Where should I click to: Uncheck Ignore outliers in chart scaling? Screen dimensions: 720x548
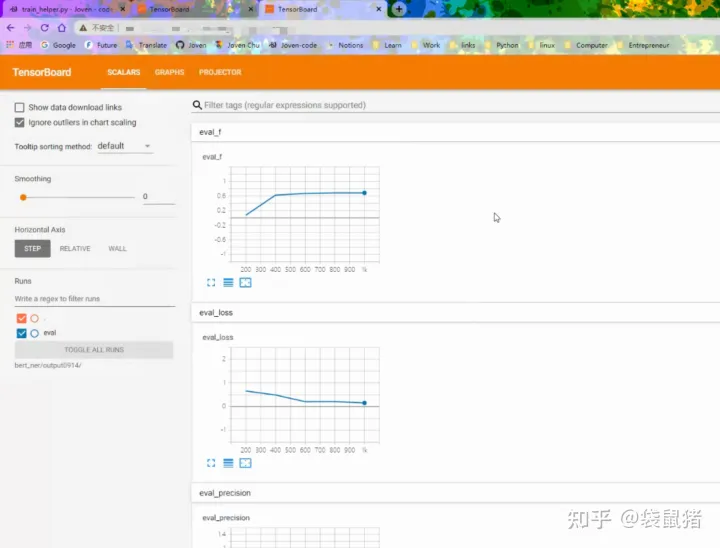20,122
